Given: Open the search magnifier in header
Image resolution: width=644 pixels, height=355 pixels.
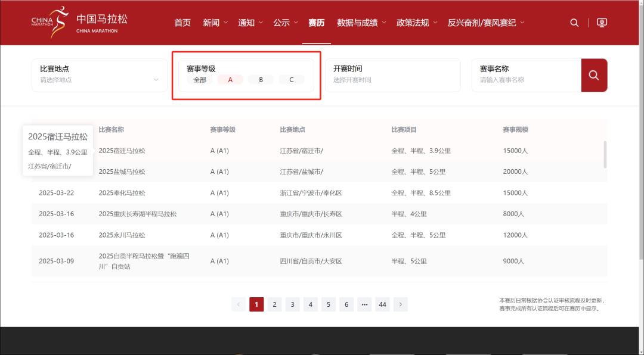Looking at the screenshot, I should tap(574, 23).
